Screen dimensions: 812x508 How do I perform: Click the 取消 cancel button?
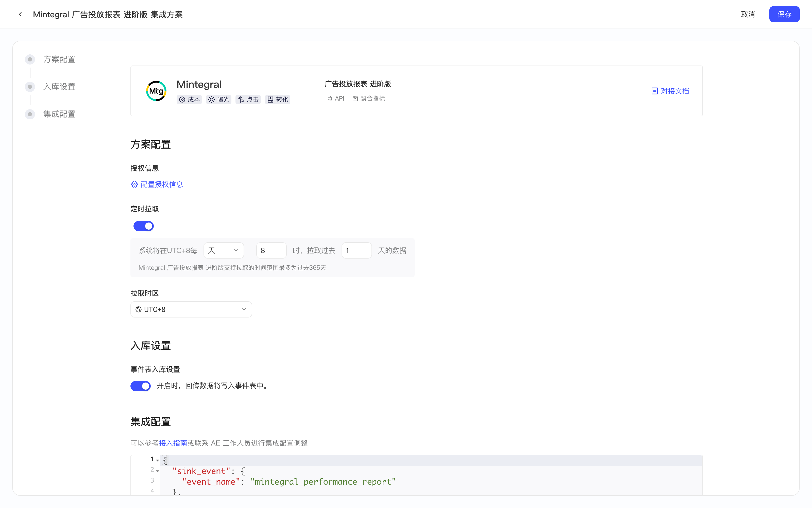pos(748,14)
